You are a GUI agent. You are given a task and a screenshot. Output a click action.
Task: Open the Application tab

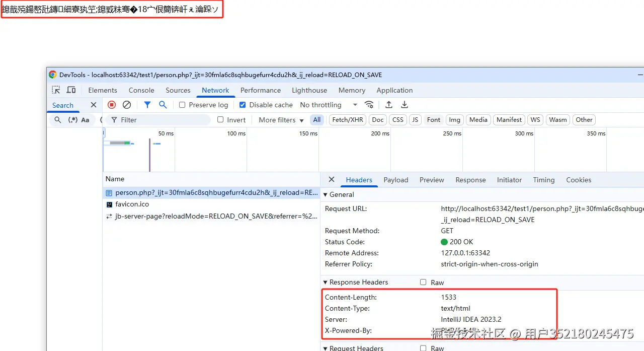point(394,90)
